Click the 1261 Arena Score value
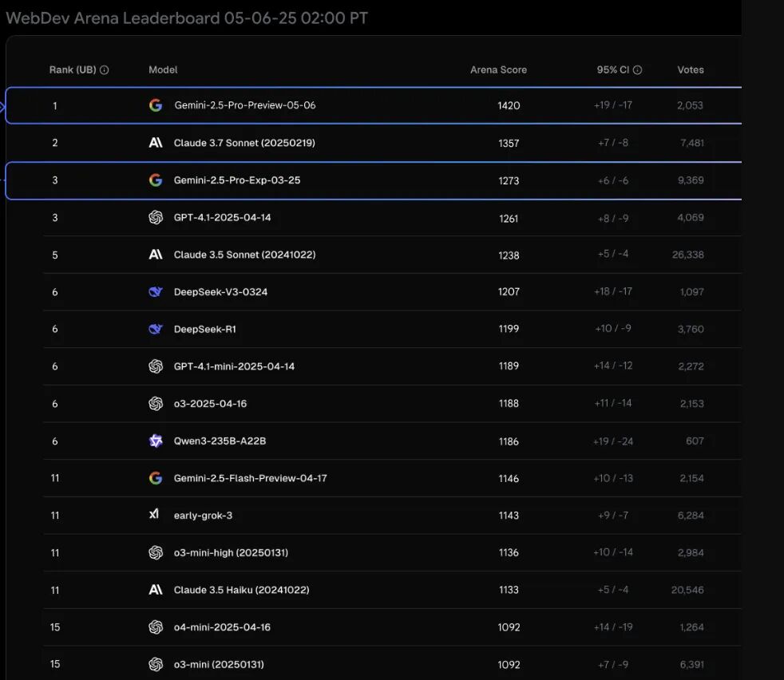 [x=509, y=219]
